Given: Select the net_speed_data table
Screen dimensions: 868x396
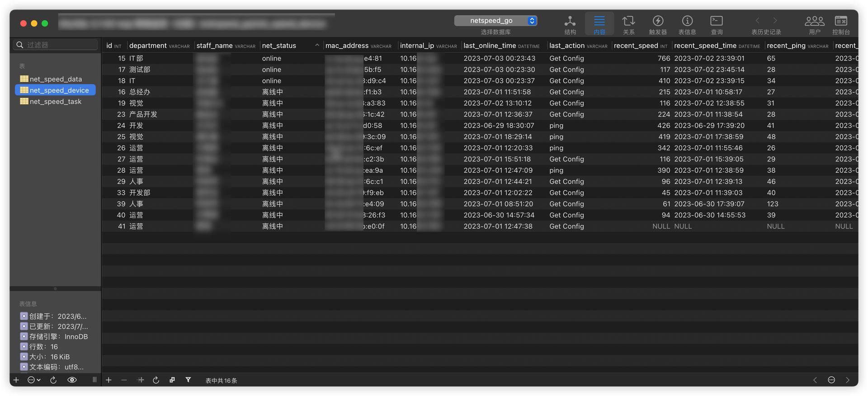Looking at the screenshot, I should pos(56,79).
